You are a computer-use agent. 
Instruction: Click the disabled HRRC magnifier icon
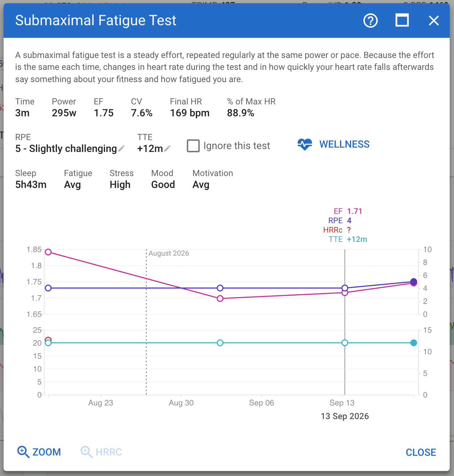pyautogui.click(x=86, y=452)
